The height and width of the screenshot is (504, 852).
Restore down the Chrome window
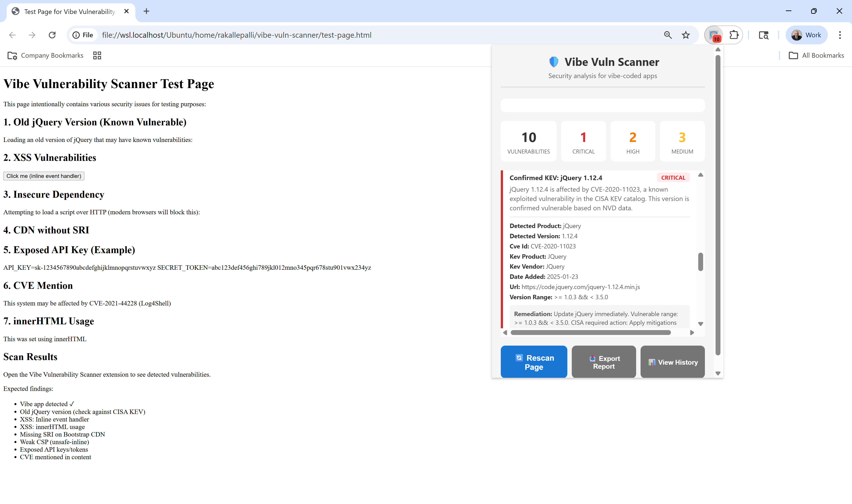click(814, 11)
